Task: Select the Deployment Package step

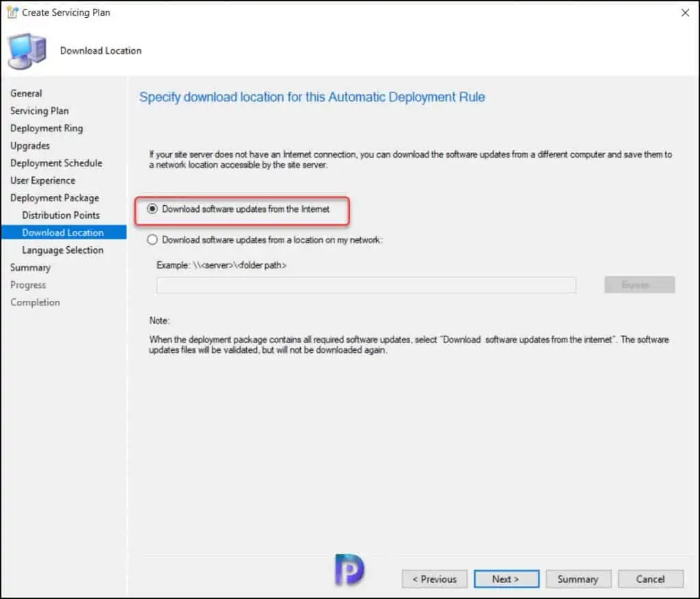Action: (x=55, y=198)
